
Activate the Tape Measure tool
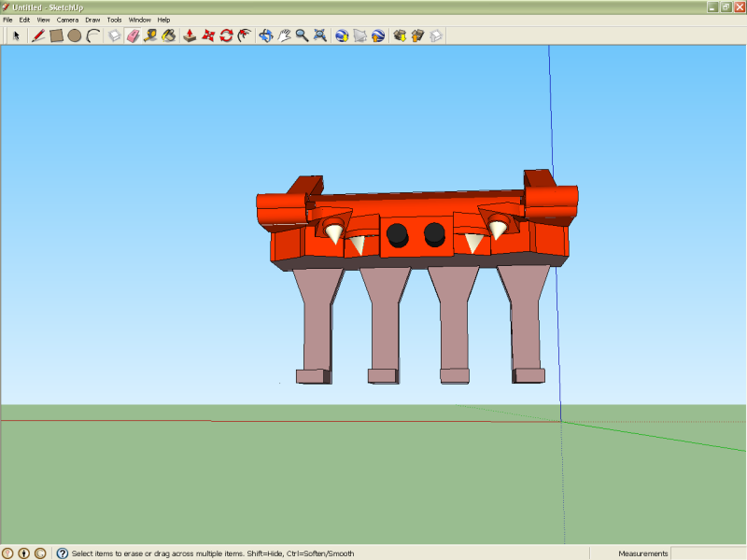click(151, 35)
